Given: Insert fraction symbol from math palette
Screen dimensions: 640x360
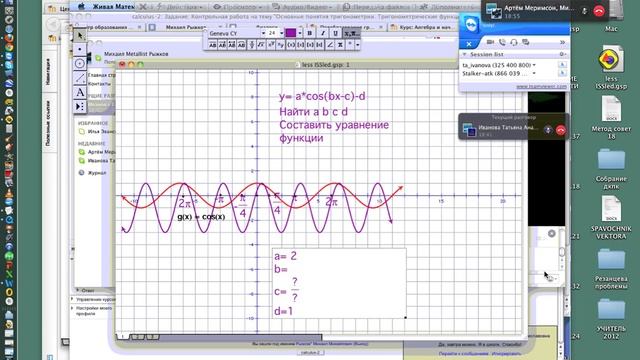Looking at the screenshot, I should tap(251, 45).
